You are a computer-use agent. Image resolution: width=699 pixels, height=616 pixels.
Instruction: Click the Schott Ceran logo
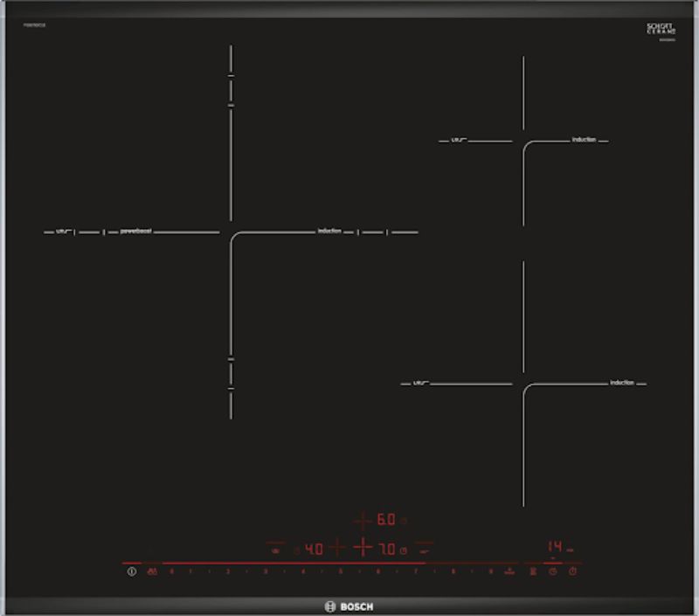661,29
